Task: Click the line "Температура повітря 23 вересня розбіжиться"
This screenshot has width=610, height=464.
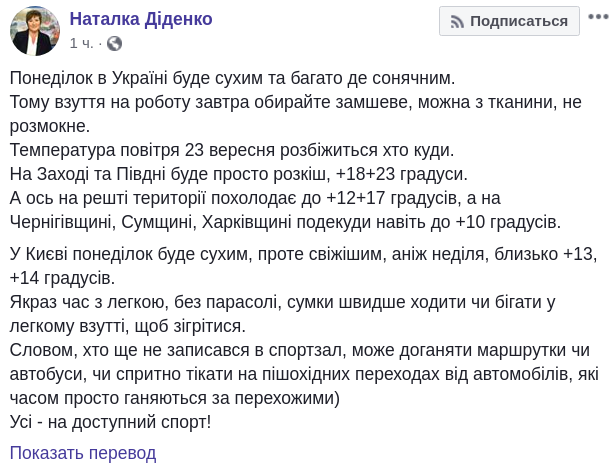Action: point(232,150)
